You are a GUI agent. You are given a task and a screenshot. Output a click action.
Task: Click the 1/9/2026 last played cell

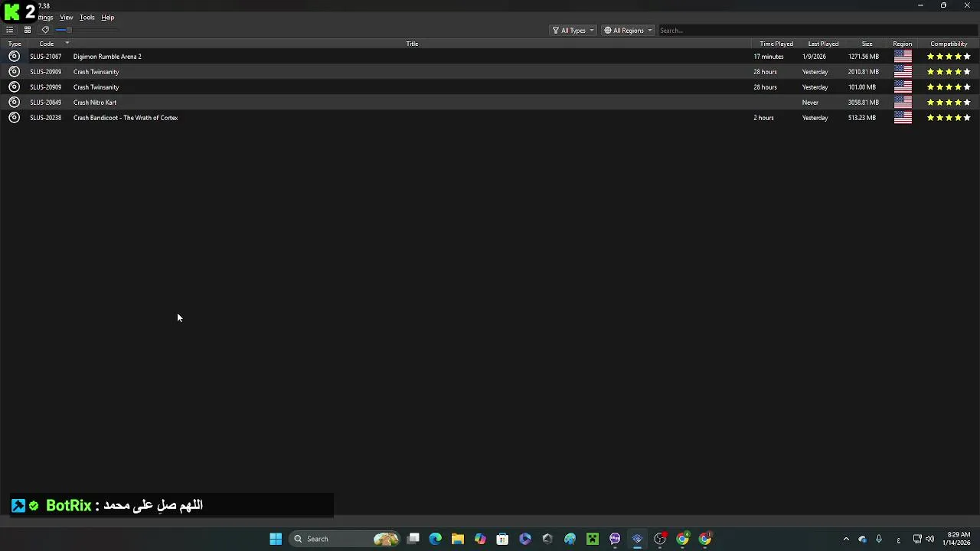tap(814, 57)
